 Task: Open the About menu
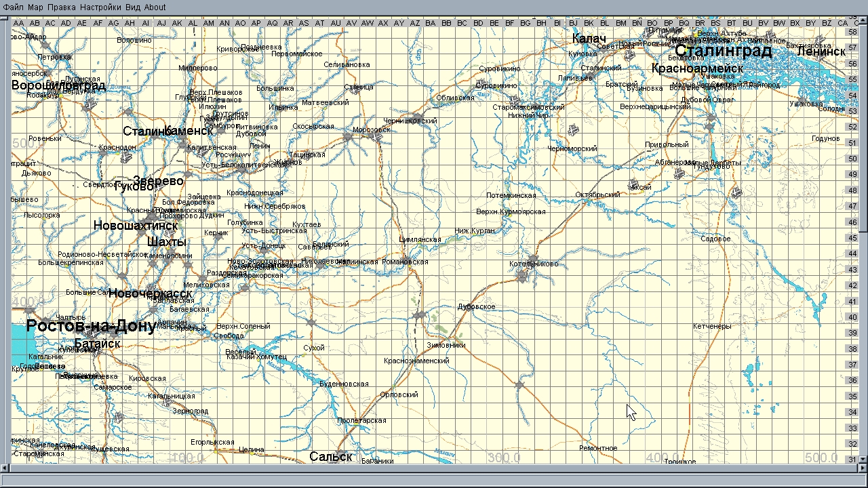155,7
